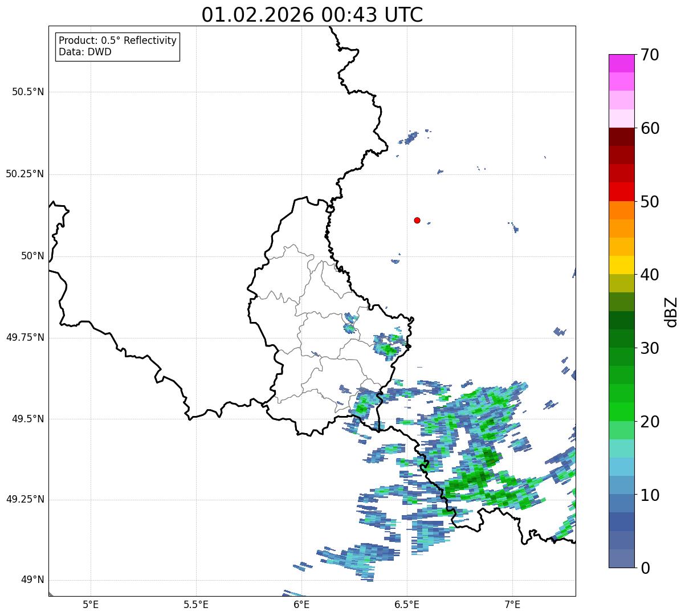Click the 50.25°N latitude label
685x616 pixels.
point(25,174)
